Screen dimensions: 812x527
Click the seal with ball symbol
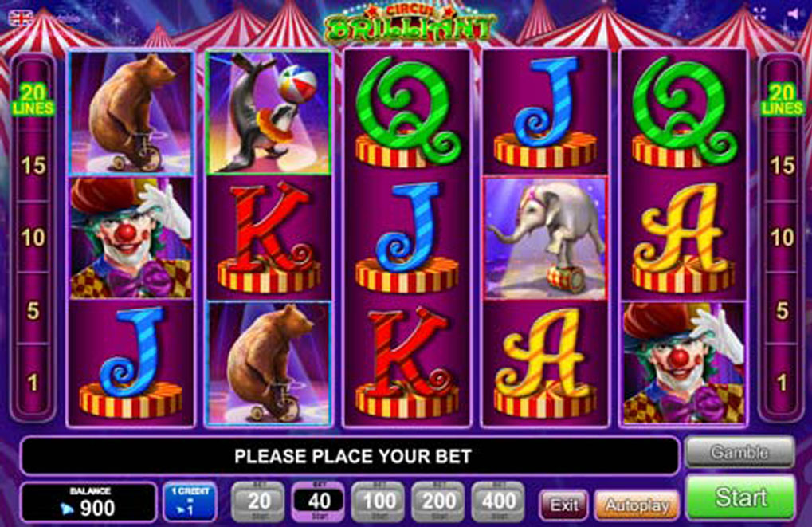tap(269, 112)
